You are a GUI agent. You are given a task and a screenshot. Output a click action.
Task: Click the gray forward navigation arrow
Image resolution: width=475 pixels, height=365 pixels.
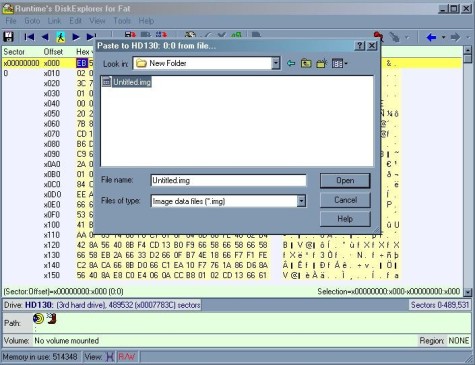coord(455,37)
